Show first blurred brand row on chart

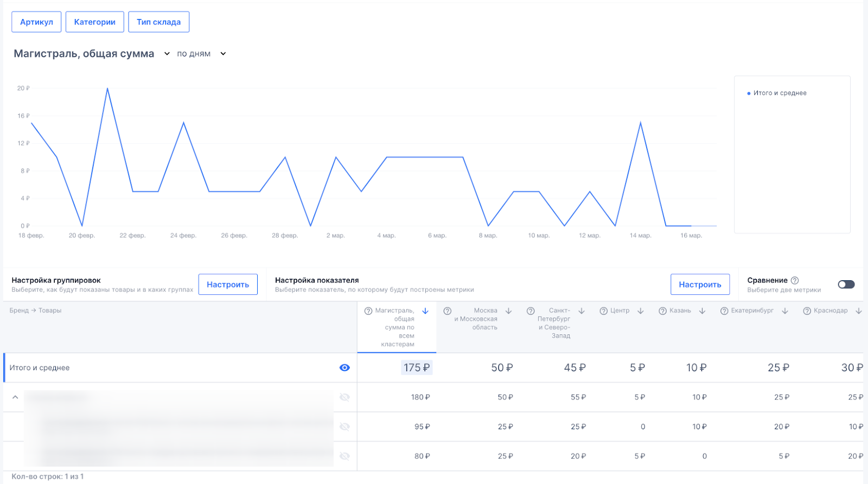point(344,397)
